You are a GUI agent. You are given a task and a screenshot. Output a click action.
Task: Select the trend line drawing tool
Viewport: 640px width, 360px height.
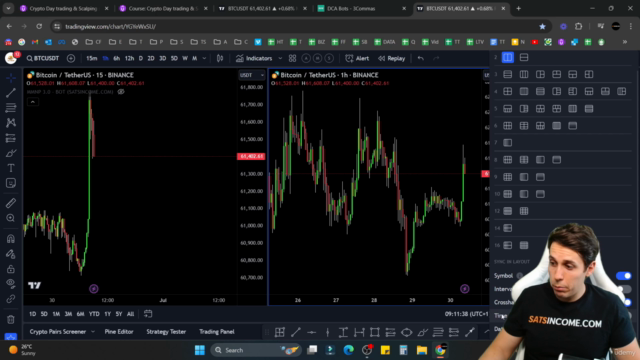[11, 93]
